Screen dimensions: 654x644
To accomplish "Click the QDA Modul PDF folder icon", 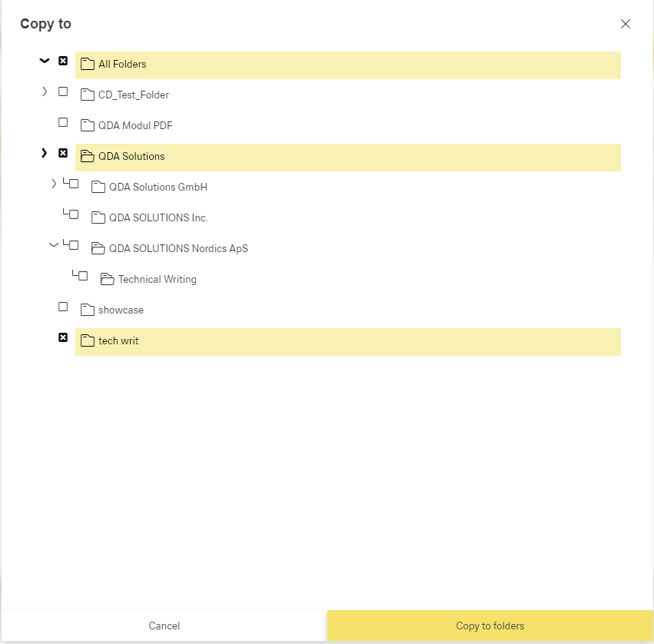I will pos(87,126).
